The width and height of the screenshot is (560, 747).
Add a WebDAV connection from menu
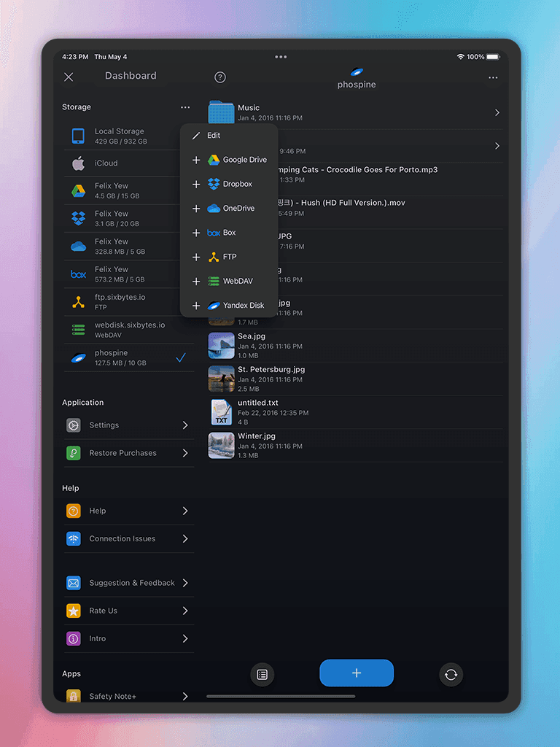(x=229, y=281)
